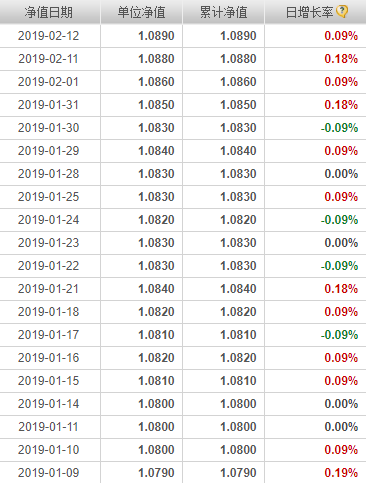
Task: Click the 0.18% growth for 2019-01-31
Action: click(341, 105)
